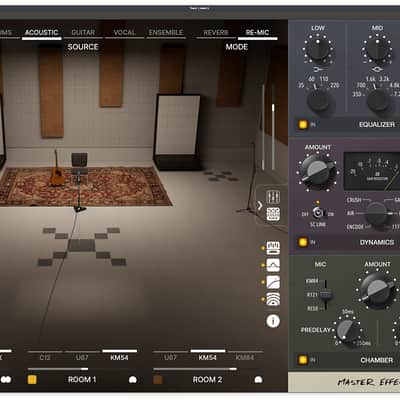This screenshot has height=400, width=400.
Task: Click the Chamber MIC selector slider
Action: (x=325, y=295)
